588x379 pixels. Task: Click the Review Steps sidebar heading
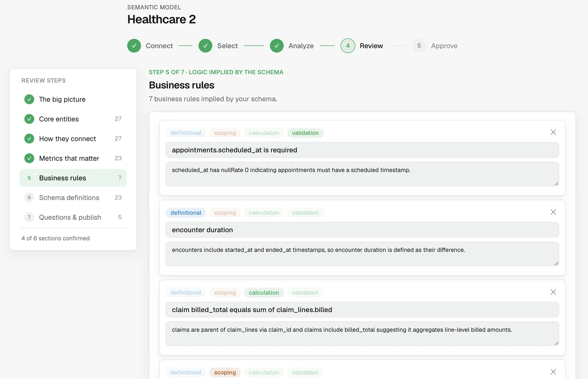(x=44, y=80)
